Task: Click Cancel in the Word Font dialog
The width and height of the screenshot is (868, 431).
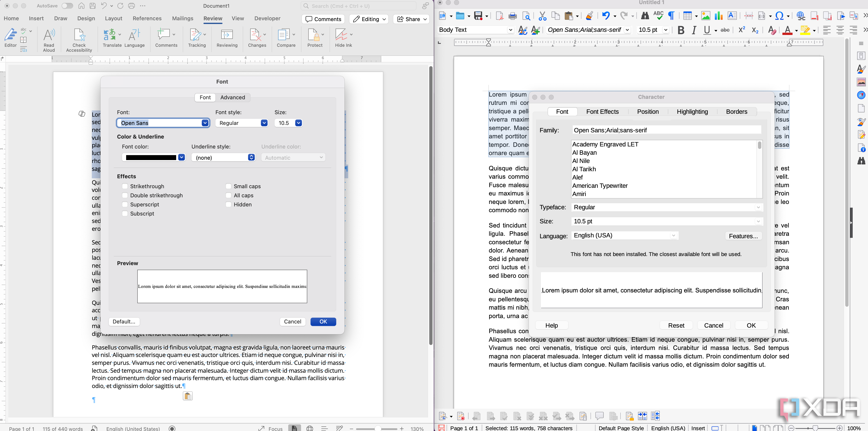Action: point(293,321)
